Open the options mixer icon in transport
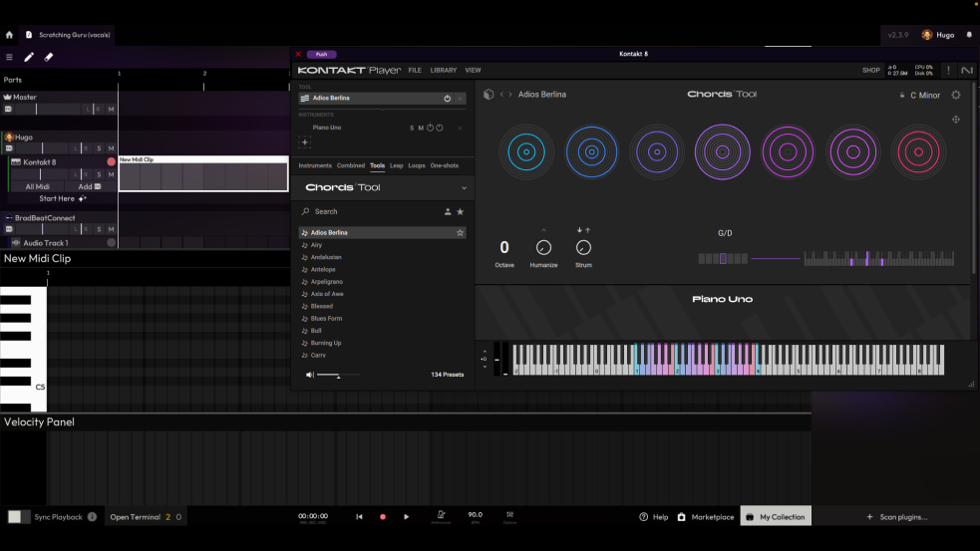Viewport: 980px width, 551px height. tap(509, 517)
